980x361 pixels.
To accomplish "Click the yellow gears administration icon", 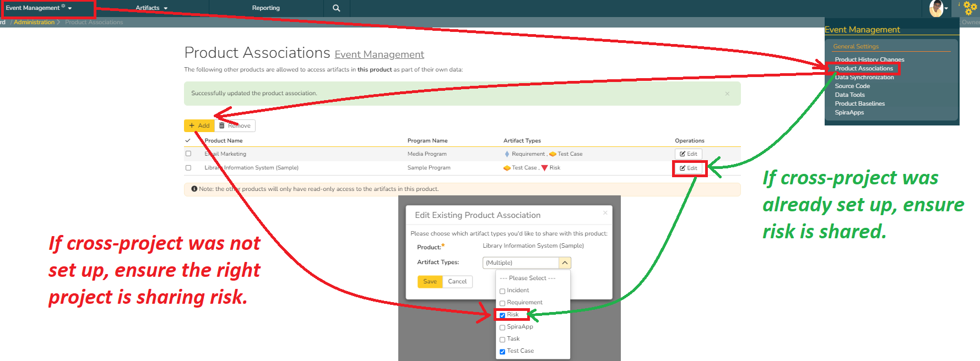I will [970, 8].
